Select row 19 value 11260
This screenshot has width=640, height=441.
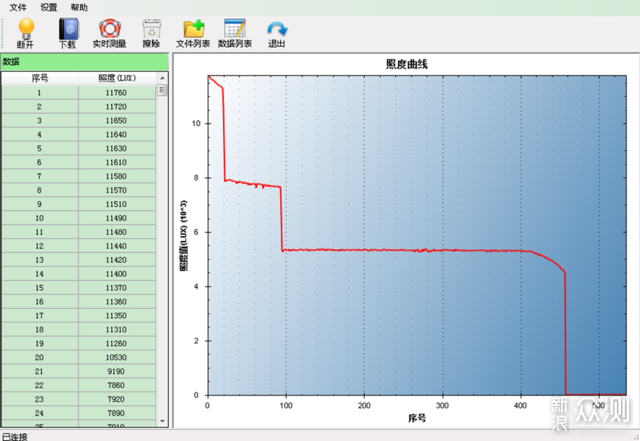pos(116,343)
